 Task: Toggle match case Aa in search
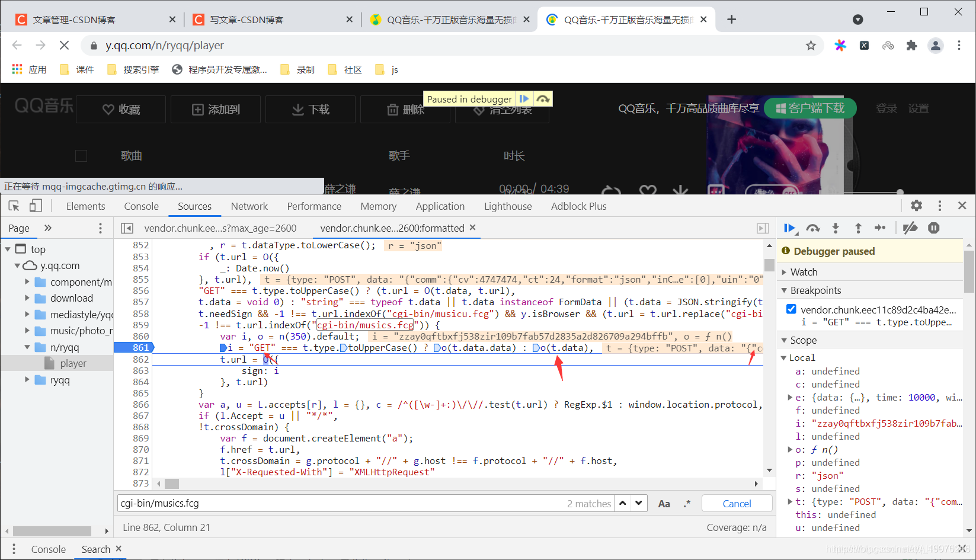664,504
